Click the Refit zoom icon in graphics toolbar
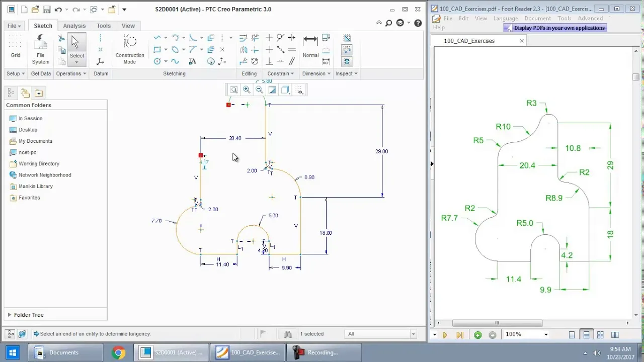The width and height of the screenshot is (644, 362). 234,89
